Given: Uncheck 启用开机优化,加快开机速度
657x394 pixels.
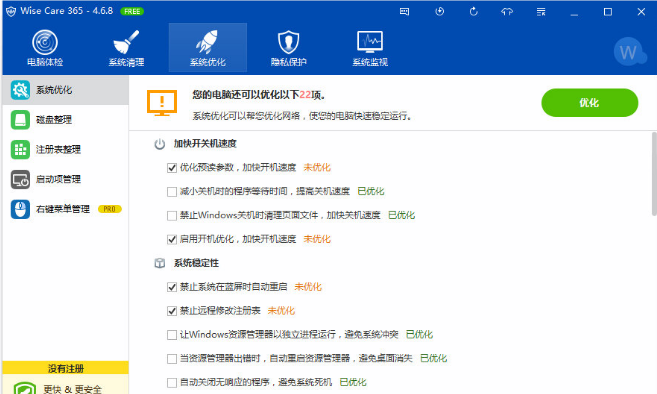Looking at the screenshot, I should [x=172, y=239].
